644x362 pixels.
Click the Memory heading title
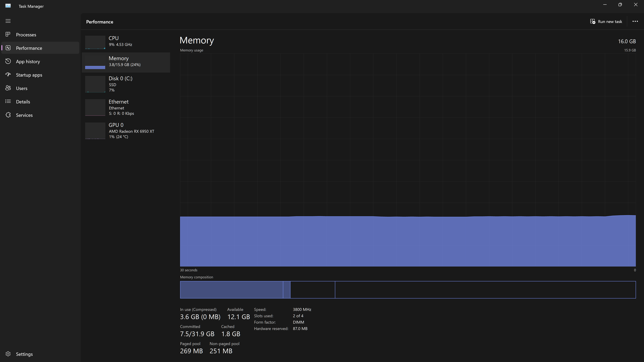tap(197, 40)
